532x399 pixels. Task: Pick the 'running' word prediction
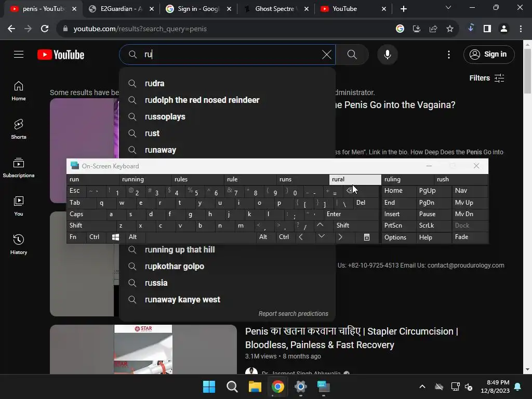pyautogui.click(x=145, y=179)
